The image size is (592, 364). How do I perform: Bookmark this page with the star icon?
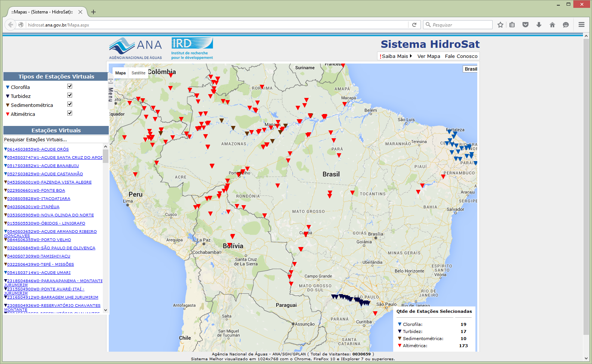(500, 25)
